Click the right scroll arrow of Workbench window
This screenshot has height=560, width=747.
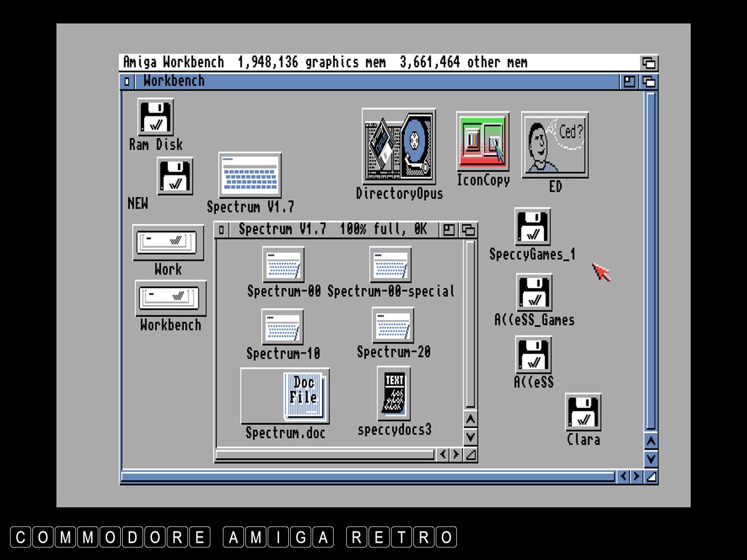637,477
